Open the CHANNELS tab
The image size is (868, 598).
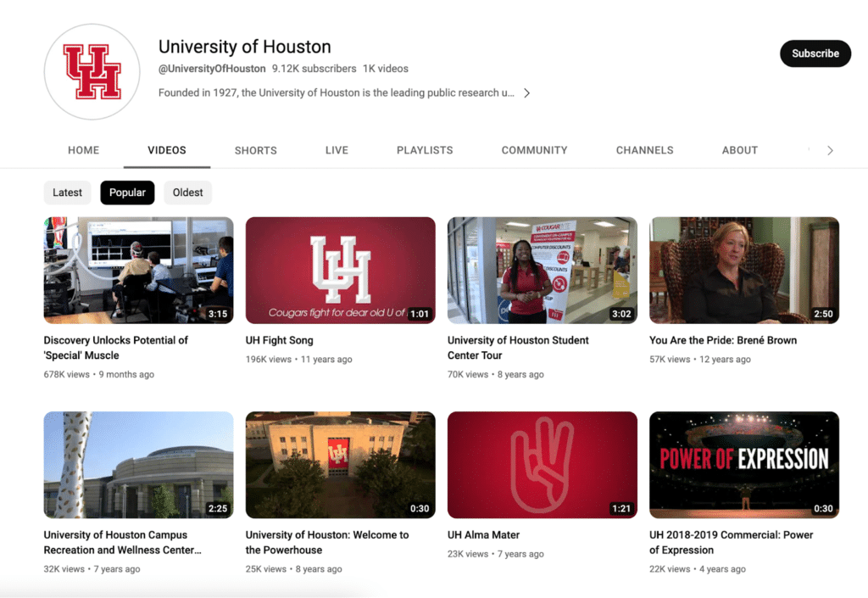(644, 150)
